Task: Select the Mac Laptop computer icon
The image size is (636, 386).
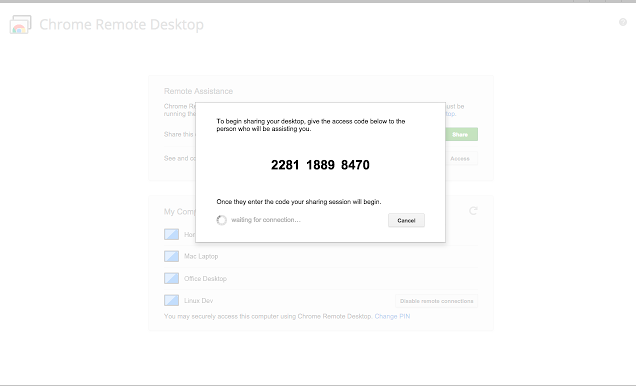Action: [171, 256]
